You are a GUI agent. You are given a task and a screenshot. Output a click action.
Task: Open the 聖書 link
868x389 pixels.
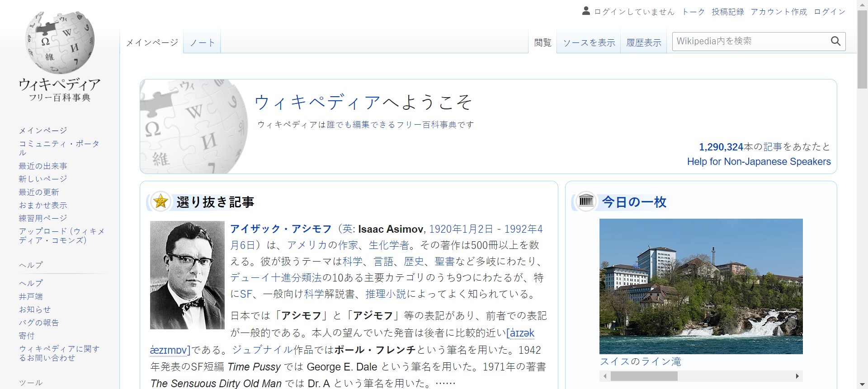click(x=445, y=262)
